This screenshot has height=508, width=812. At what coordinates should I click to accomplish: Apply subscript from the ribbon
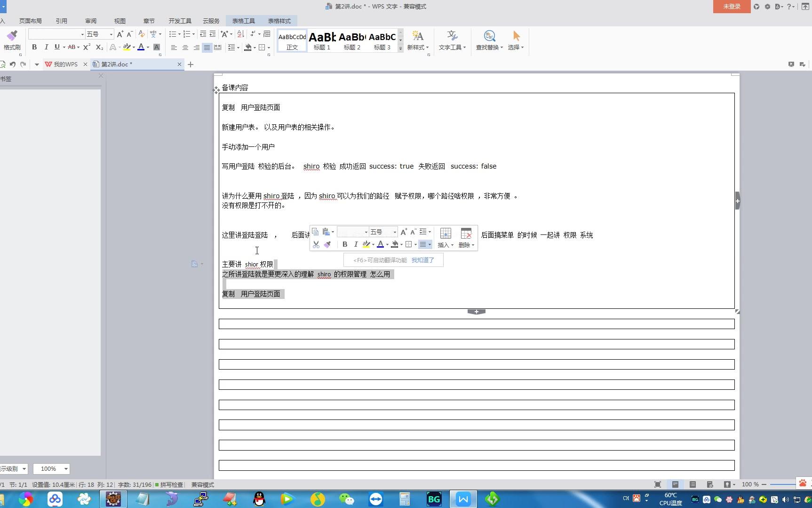click(x=99, y=47)
